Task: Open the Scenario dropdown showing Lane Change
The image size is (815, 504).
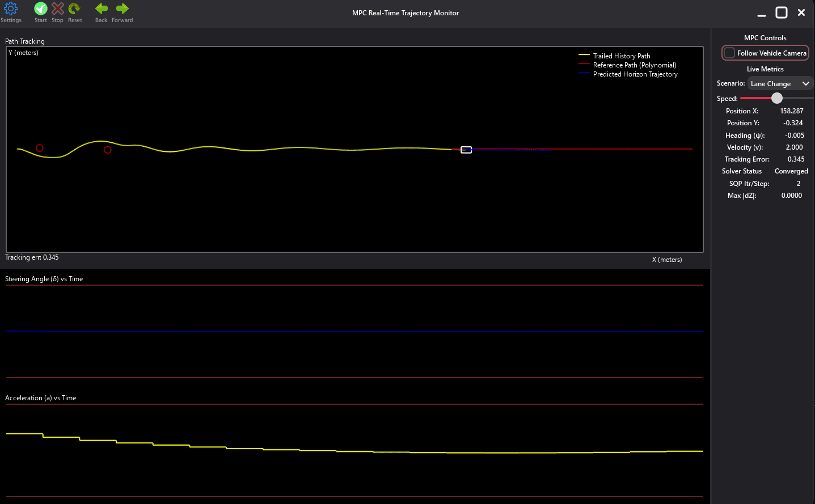Action: point(780,83)
